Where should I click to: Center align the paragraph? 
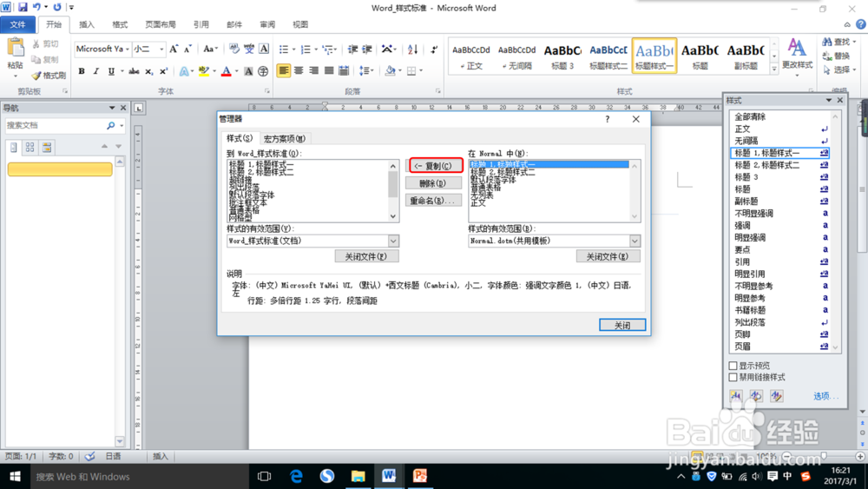click(x=299, y=70)
